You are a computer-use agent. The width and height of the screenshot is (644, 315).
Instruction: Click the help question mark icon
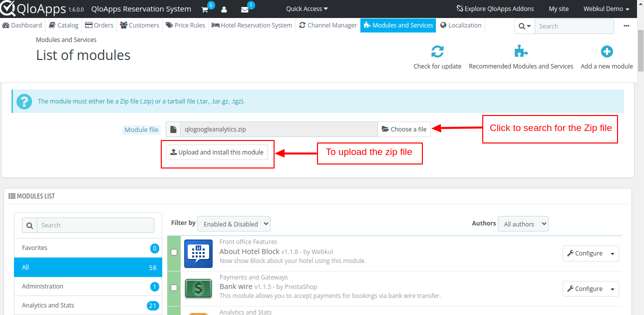click(24, 101)
